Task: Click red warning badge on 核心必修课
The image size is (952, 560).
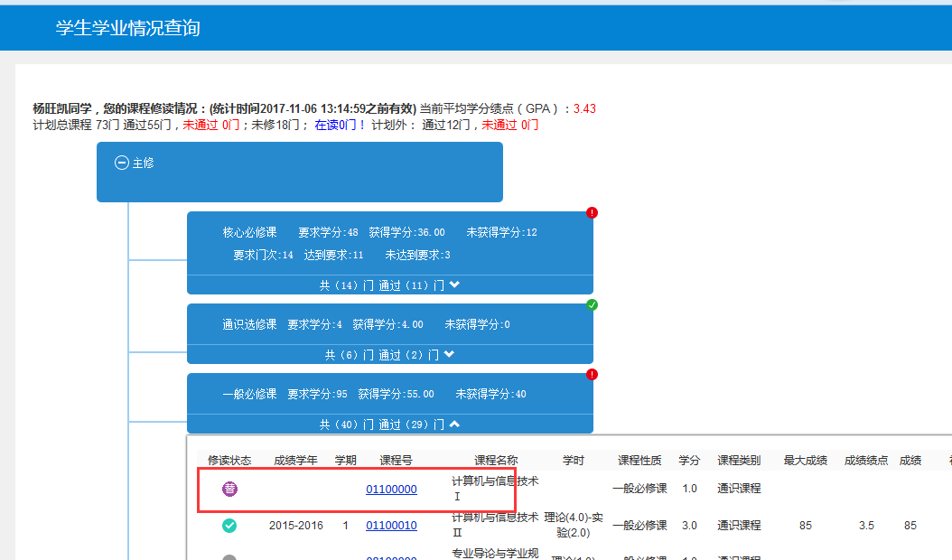Action: tap(592, 213)
